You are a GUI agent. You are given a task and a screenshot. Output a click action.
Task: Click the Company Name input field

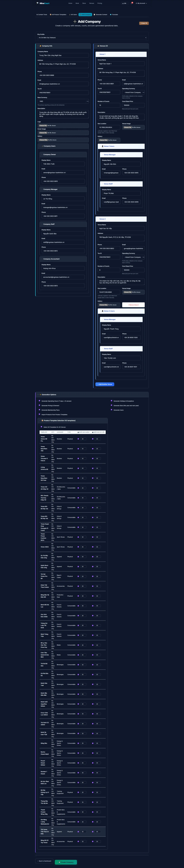click(63, 55)
